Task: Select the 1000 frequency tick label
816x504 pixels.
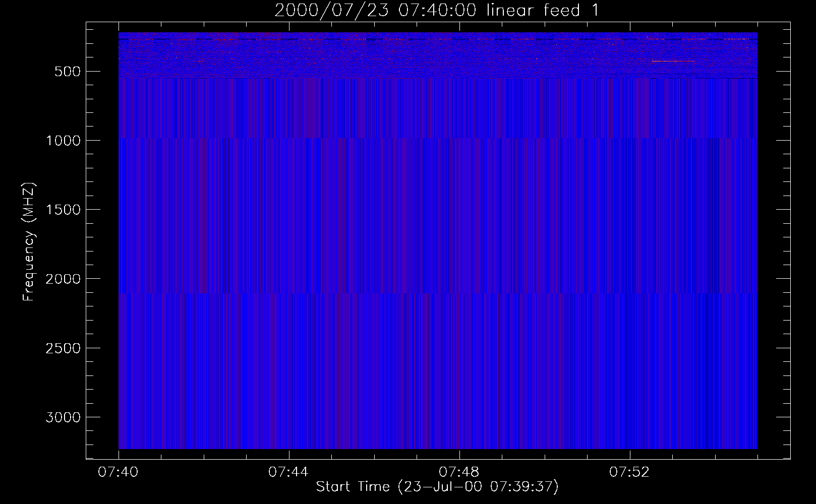Action: pyautogui.click(x=63, y=141)
